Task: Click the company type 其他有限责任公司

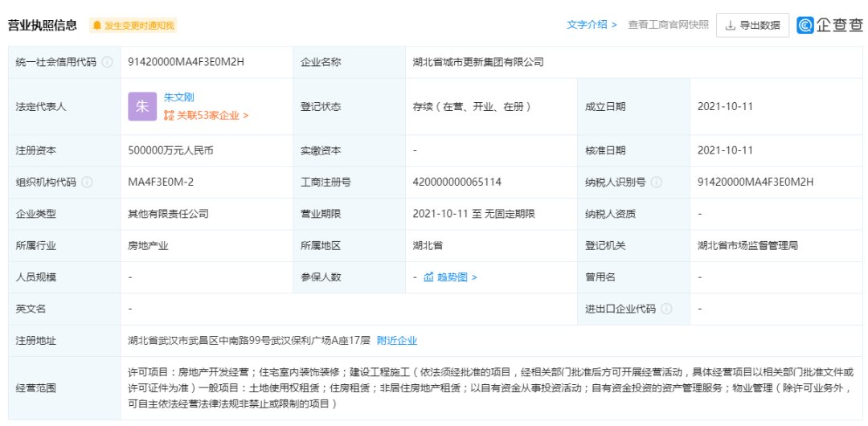Action: point(168,214)
